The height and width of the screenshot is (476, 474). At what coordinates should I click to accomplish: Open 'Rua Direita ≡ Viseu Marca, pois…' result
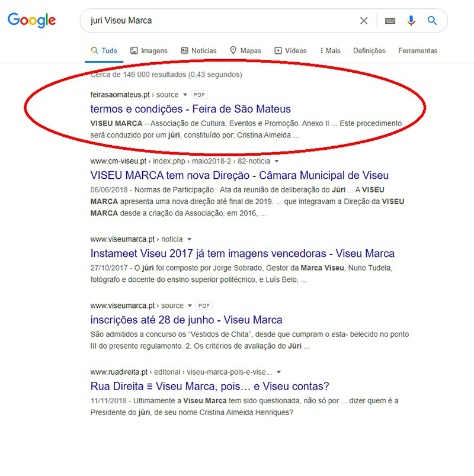[210, 387]
